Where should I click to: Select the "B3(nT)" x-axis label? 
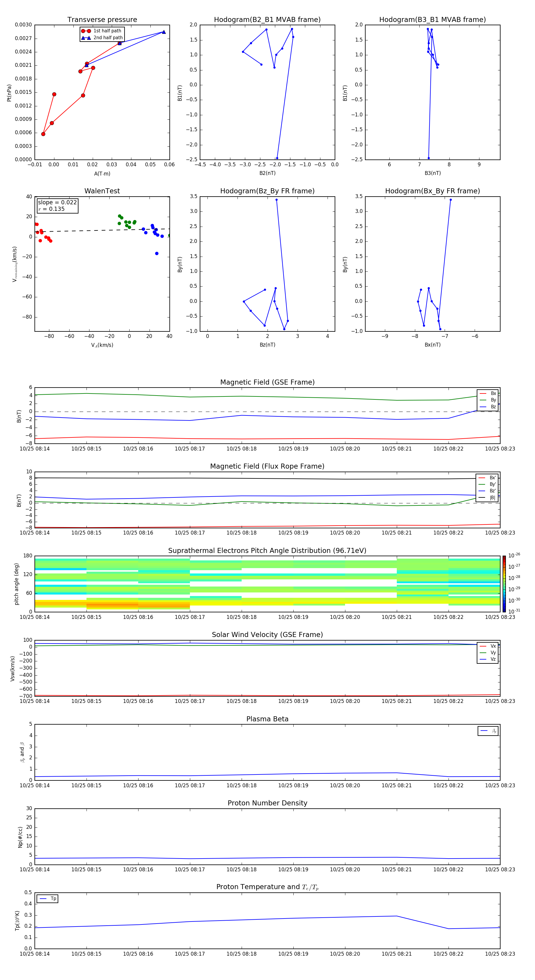point(432,173)
